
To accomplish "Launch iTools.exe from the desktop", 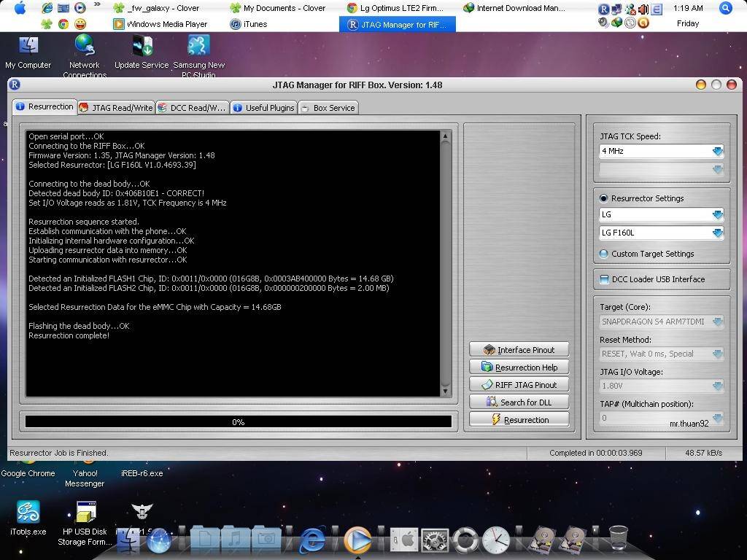I will [28, 518].
